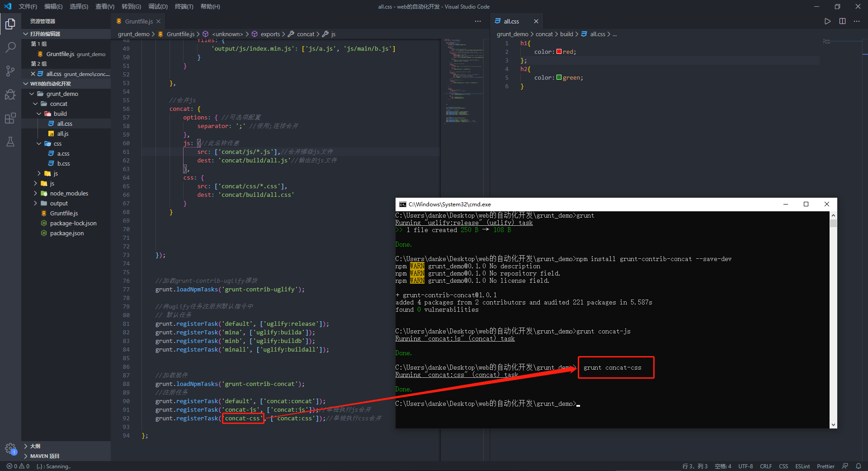
Task: Expand the MAVEN 项目 section
Action: point(66,456)
